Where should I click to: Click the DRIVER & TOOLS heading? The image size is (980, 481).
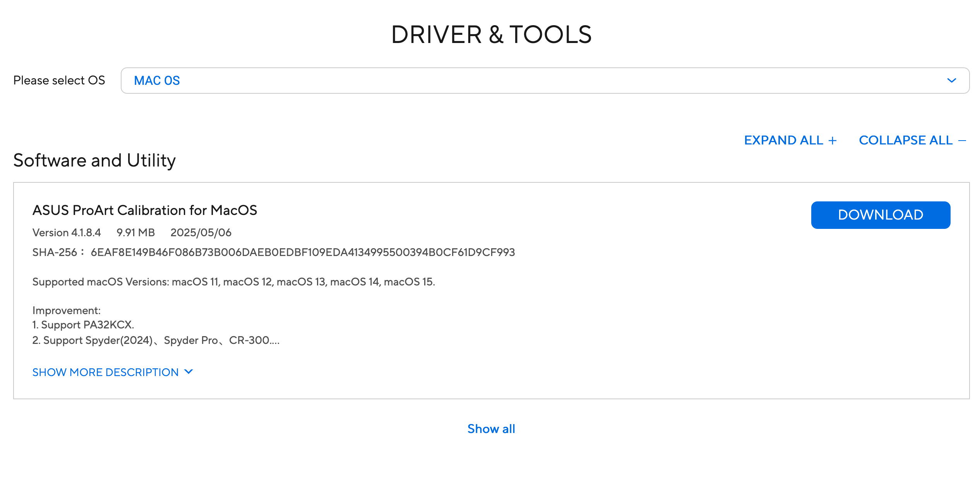coord(491,34)
